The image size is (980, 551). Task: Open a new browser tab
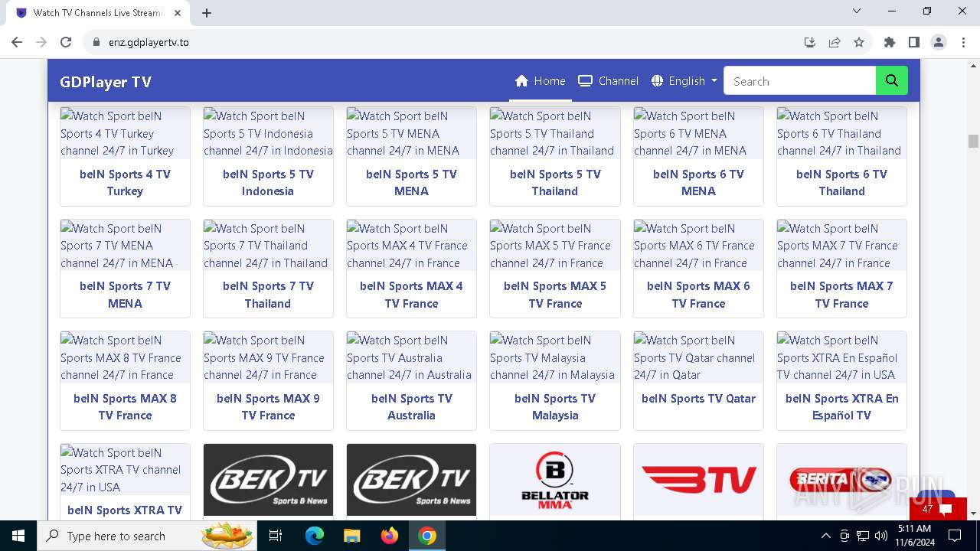(x=207, y=13)
